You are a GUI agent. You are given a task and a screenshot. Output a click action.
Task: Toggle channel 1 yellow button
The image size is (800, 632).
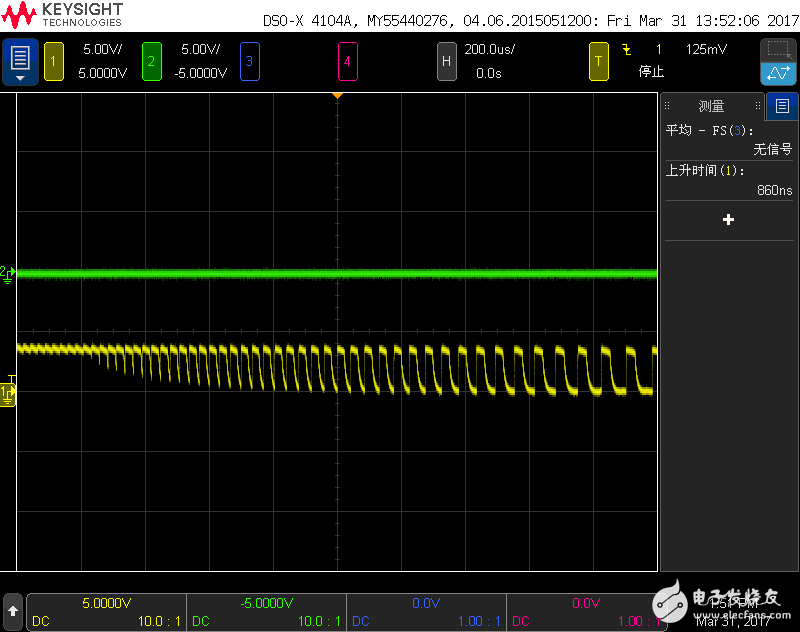pos(55,61)
